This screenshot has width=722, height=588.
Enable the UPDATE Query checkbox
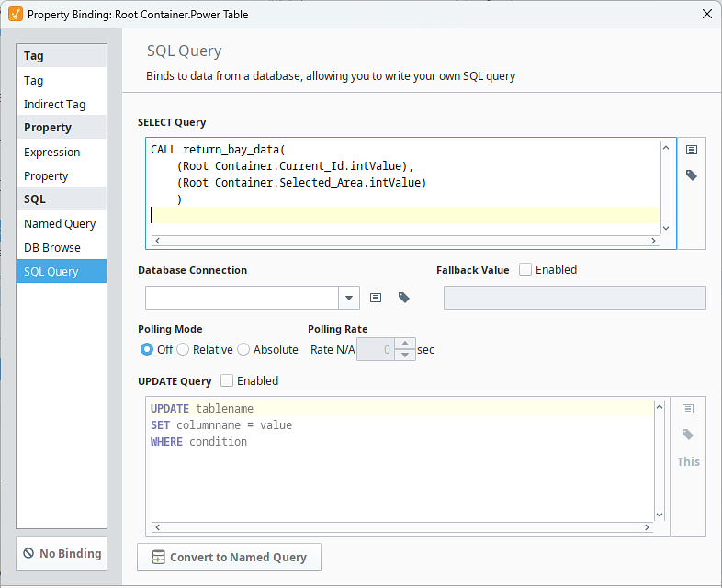click(x=227, y=380)
